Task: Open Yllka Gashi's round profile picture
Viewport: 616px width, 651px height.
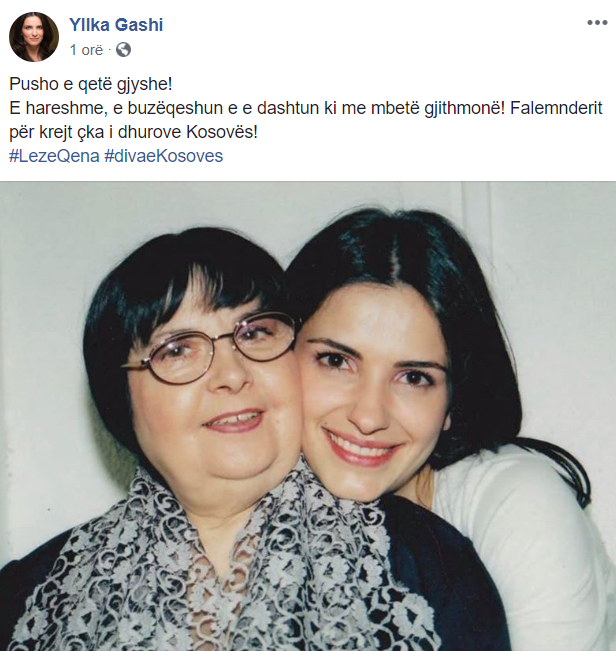Action: pyautogui.click(x=34, y=37)
